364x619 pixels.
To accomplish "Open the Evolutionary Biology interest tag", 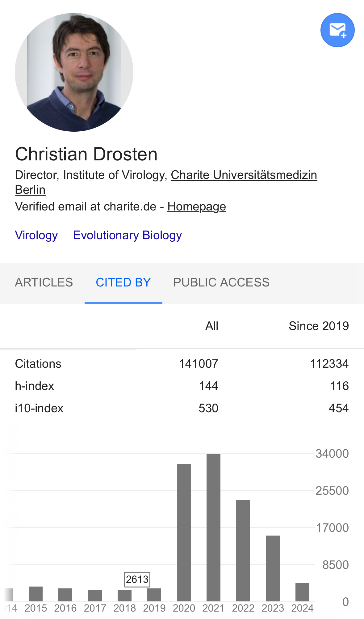I will tap(128, 235).
